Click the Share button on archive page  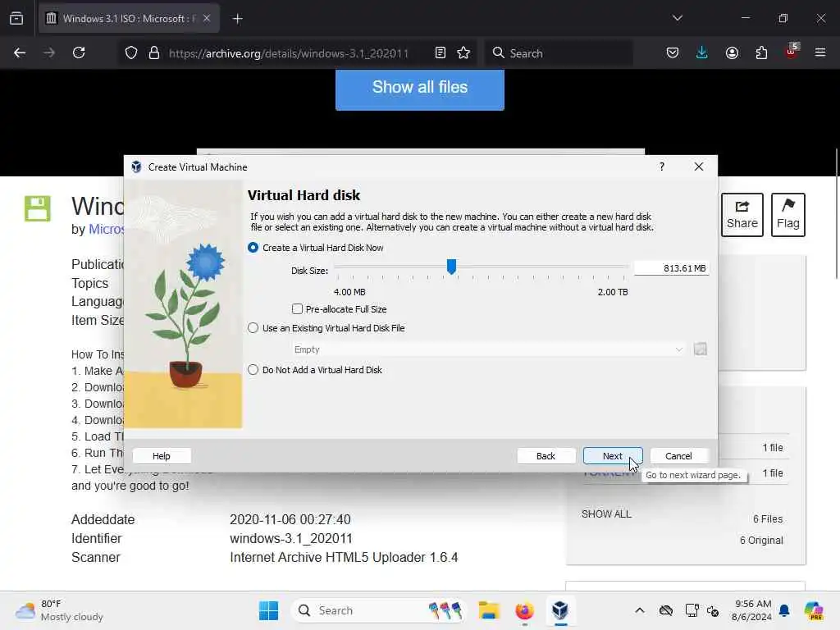tap(742, 215)
